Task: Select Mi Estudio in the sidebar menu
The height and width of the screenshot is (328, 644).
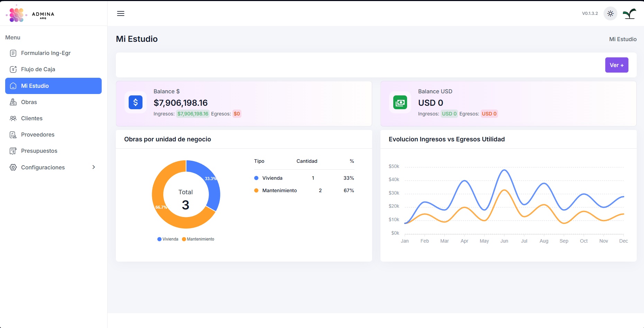Action: pos(35,86)
